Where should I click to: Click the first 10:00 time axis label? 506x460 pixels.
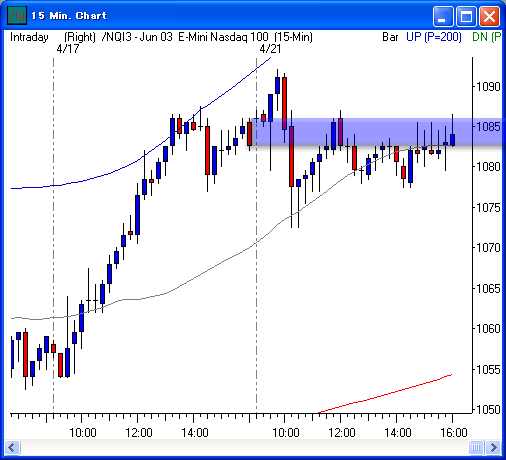click(x=83, y=433)
